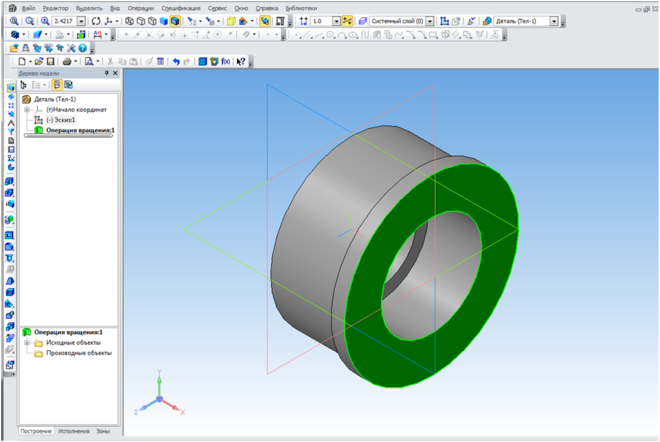660x442 pixels.
Task: Close the Дерево модели panel
Action: (x=115, y=73)
